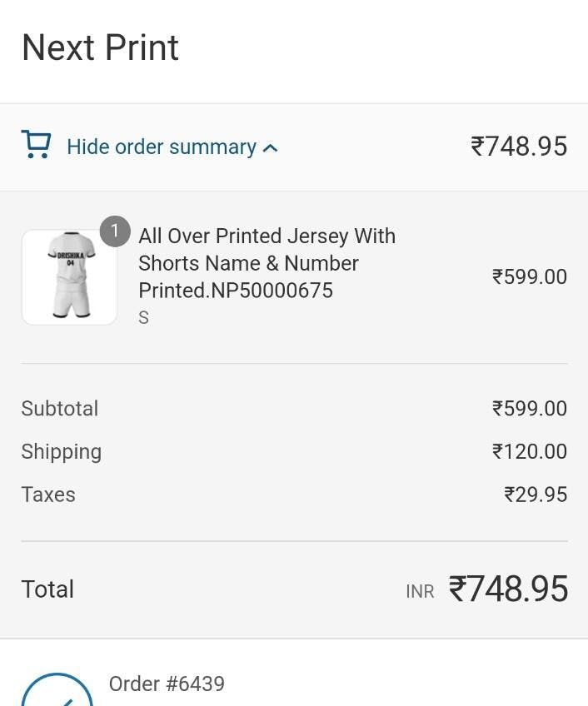Click the Shipping cost ₹120.00
This screenshot has width=588, height=706.
[530, 452]
